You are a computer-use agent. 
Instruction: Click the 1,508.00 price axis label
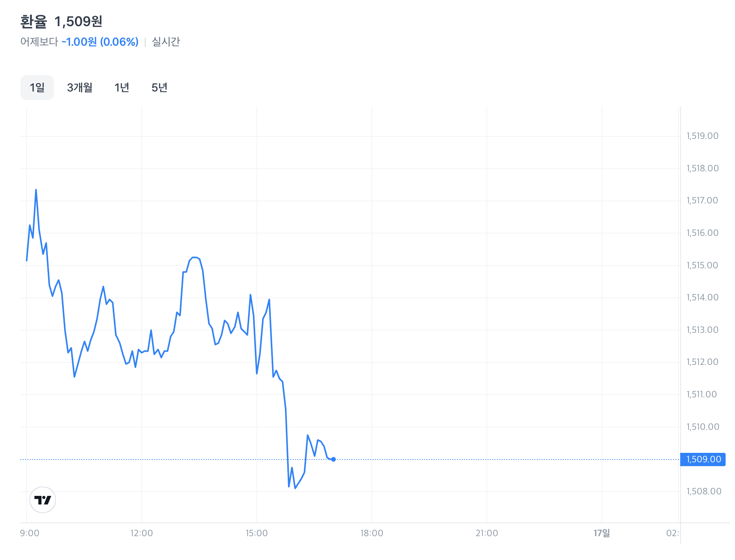tap(704, 491)
